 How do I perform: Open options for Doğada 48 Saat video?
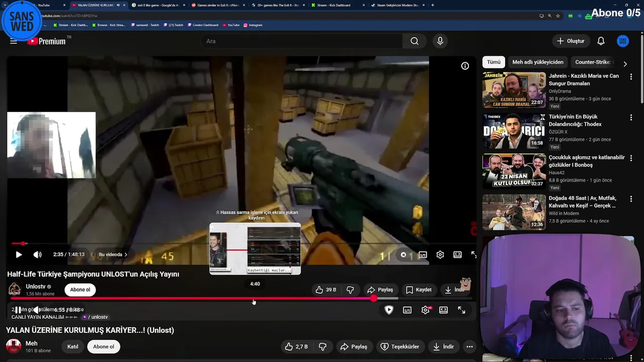coord(631,199)
